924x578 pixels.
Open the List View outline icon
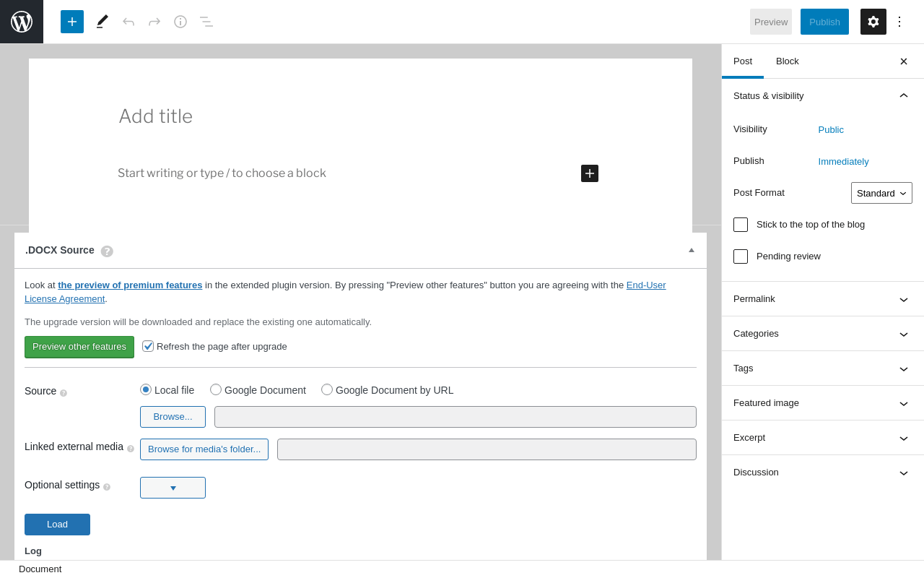coord(206,22)
